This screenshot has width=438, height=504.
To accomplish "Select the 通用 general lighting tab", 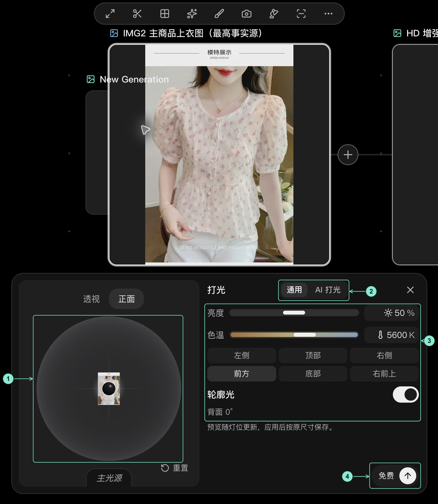I will click(x=294, y=290).
